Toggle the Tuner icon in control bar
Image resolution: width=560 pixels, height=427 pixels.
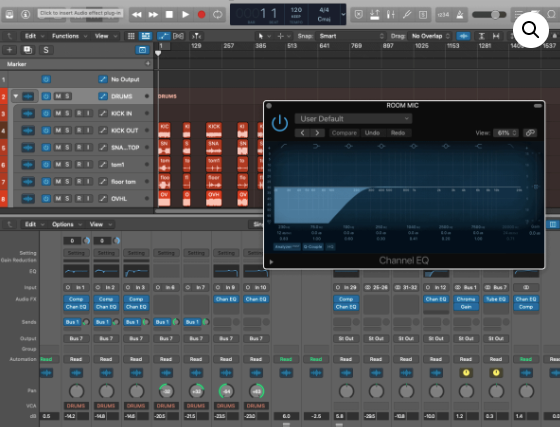pyautogui.click(x=407, y=15)
